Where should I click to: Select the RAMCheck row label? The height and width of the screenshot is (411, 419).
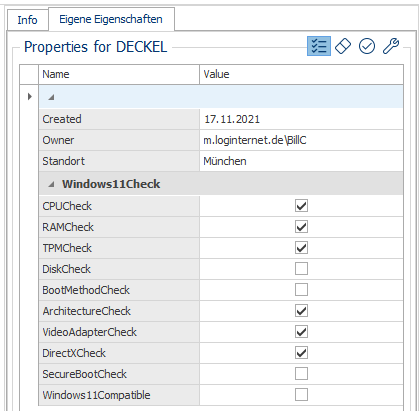pyautogui.click(x=119, y=227)
